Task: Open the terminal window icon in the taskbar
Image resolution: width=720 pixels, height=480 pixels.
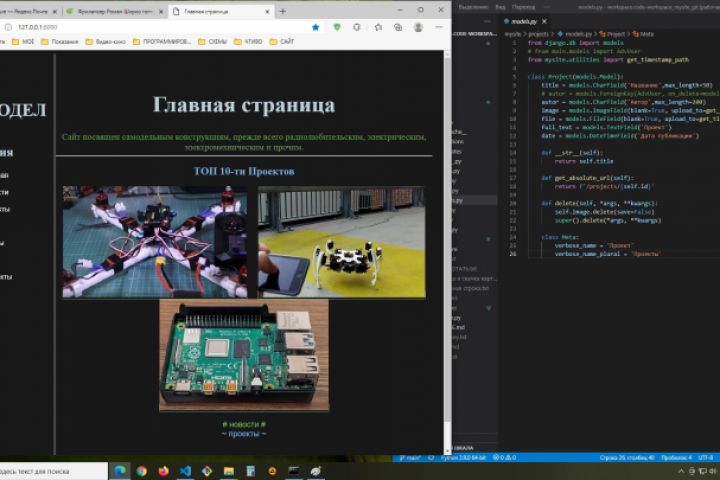Action: coord(294,471)
